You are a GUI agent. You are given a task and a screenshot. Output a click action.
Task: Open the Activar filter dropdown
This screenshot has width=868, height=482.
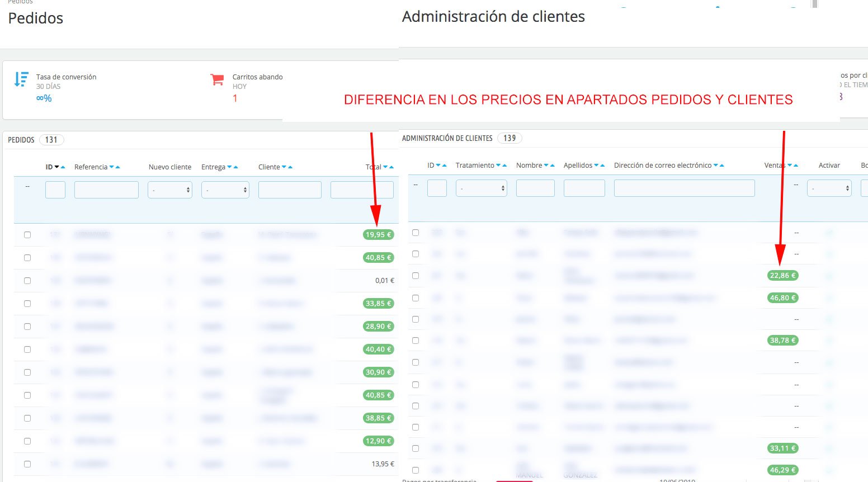coord(829,188)
